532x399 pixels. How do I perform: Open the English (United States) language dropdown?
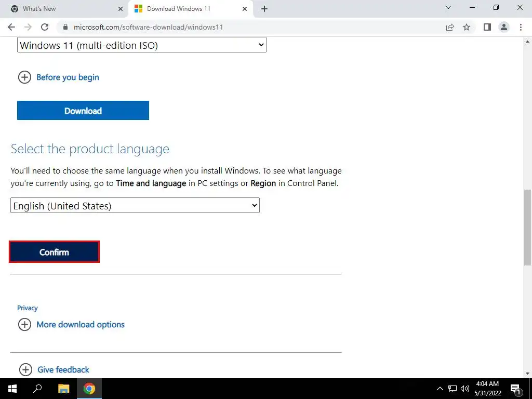tap(135, 205)
